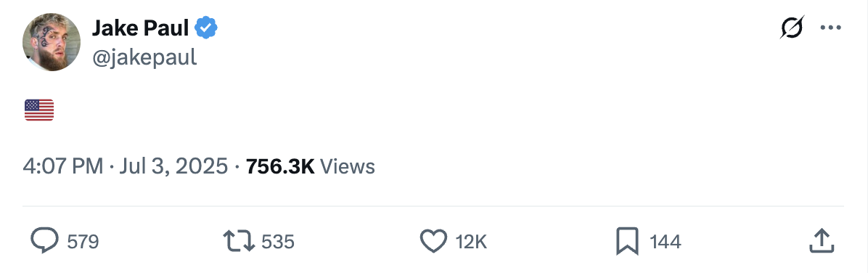Screen dimensions: 868x273
Task: Open the three-dot more options menu
Action: pos(830,28)
